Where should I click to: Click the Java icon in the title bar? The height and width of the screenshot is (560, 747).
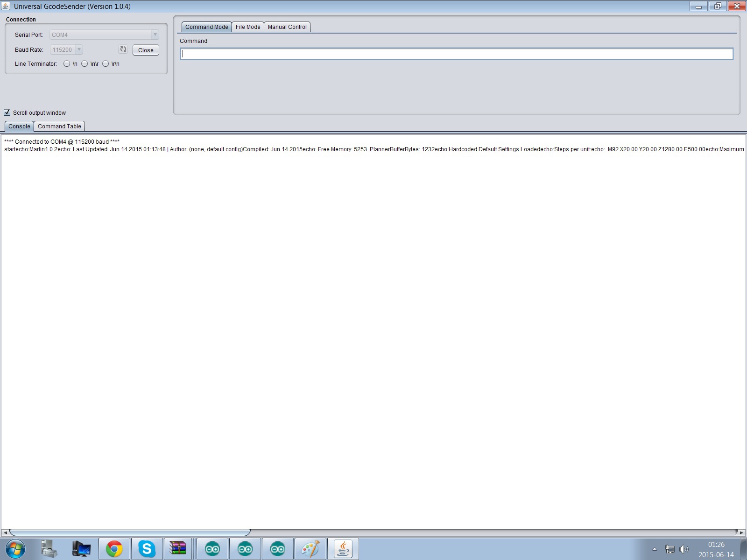(6, 6)
